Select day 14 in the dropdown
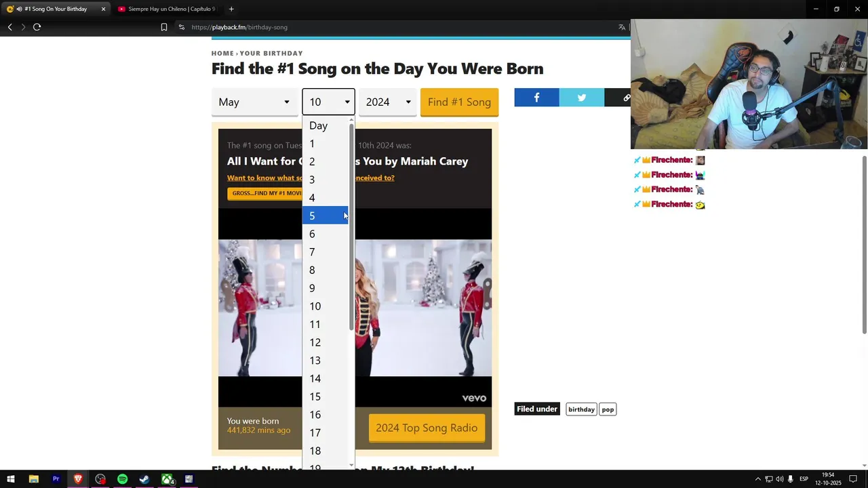Image resolution: width=868 pixels, height=488 pixels. [325, 378]
